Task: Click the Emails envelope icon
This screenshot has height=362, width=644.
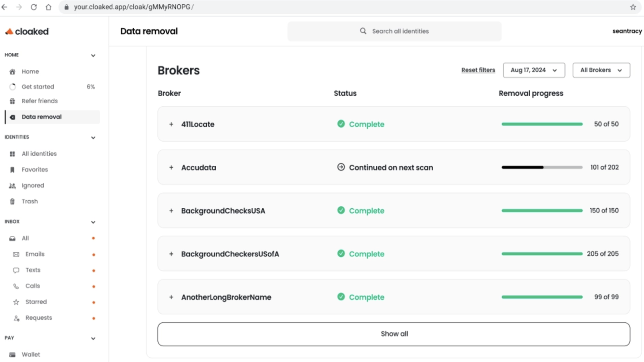Action: click(x=16, y=255)
